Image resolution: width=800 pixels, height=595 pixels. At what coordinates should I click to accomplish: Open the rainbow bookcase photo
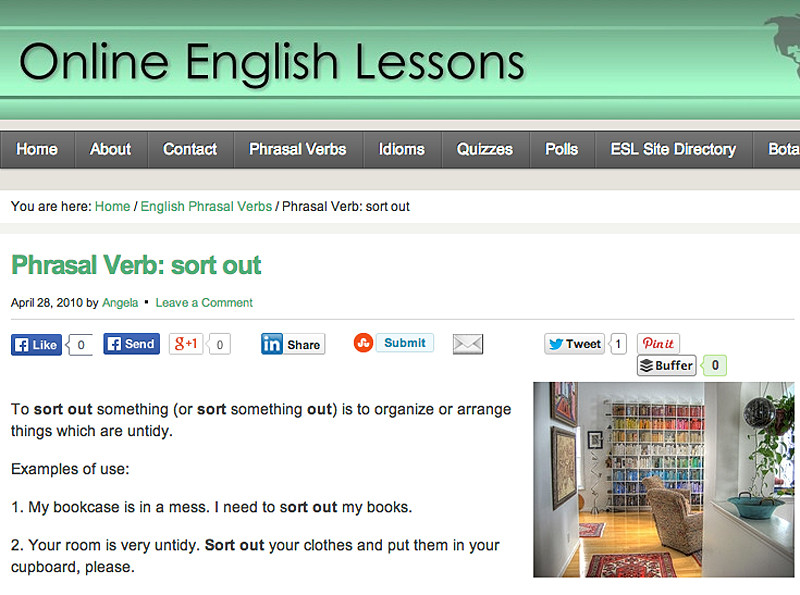pyautogui.click(x=663, y=479)
